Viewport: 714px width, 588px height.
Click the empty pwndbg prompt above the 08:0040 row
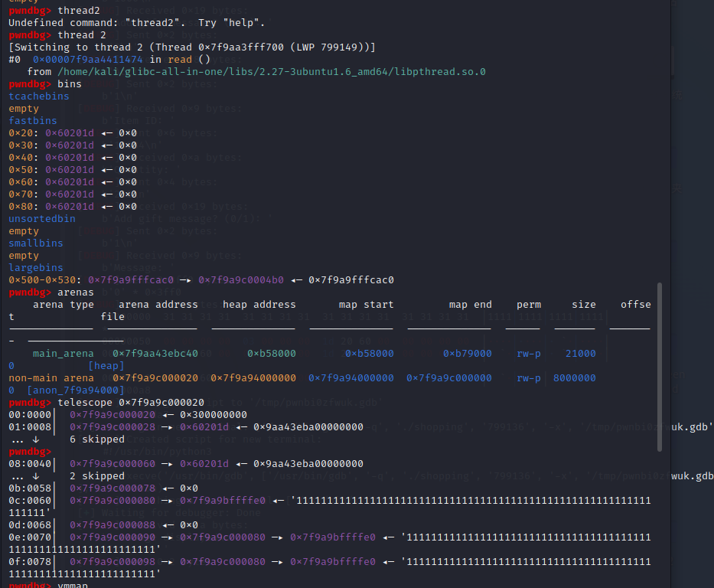(x=30, y=452)
